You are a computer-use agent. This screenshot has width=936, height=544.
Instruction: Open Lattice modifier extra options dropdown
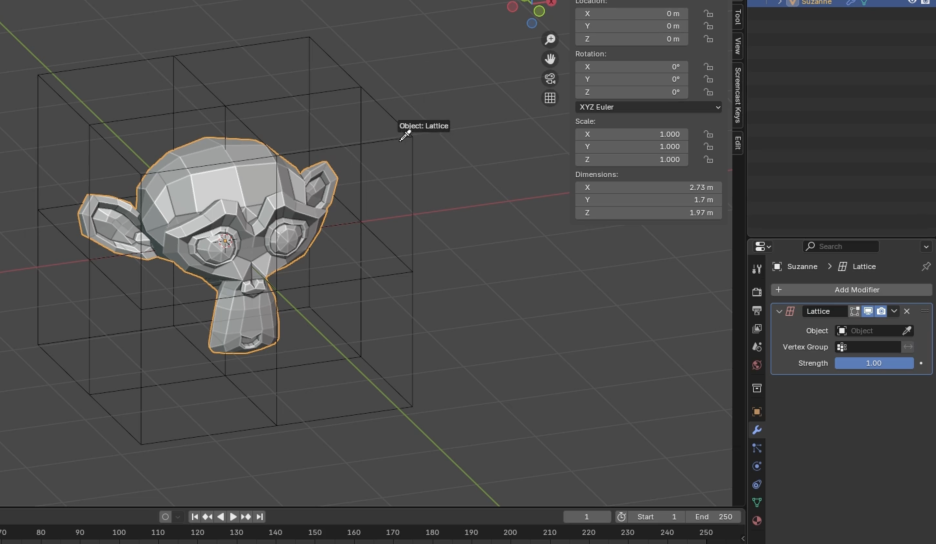[x=894, y=311]
